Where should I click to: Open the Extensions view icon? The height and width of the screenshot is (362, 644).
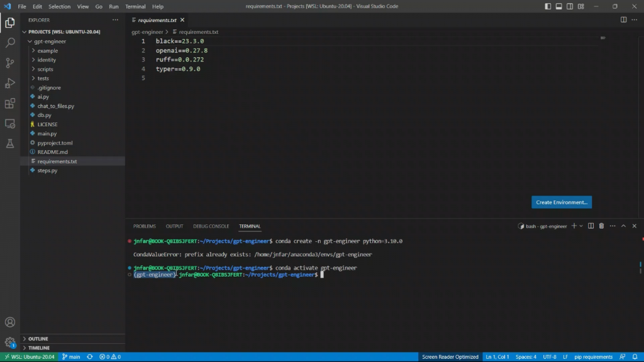click(x=10, y=103)
